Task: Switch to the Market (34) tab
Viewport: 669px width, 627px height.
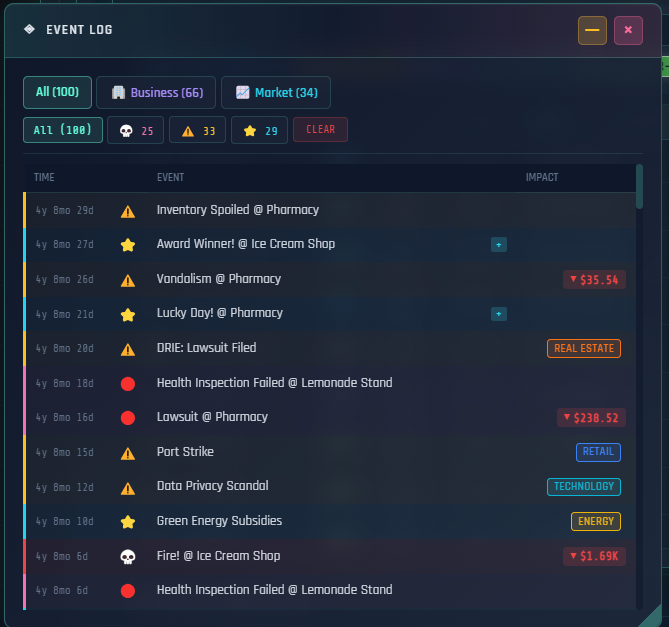Action: tap(276, 93)
